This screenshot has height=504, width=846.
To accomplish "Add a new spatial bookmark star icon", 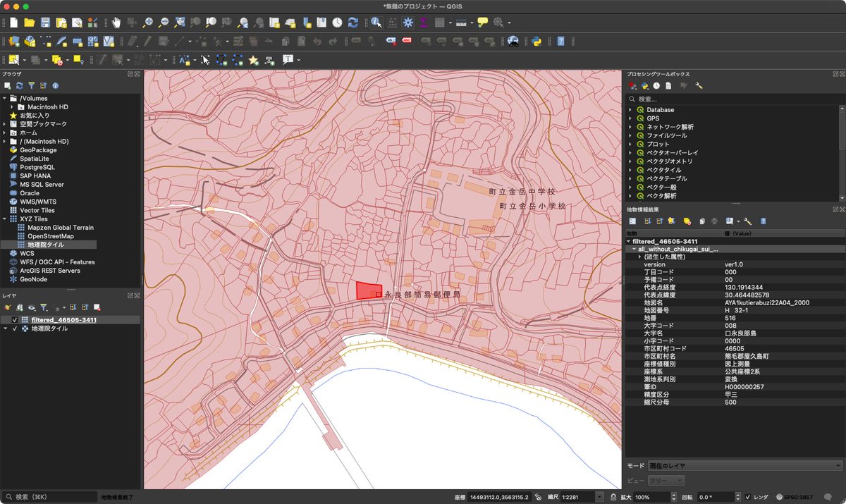I will (253, 60).
